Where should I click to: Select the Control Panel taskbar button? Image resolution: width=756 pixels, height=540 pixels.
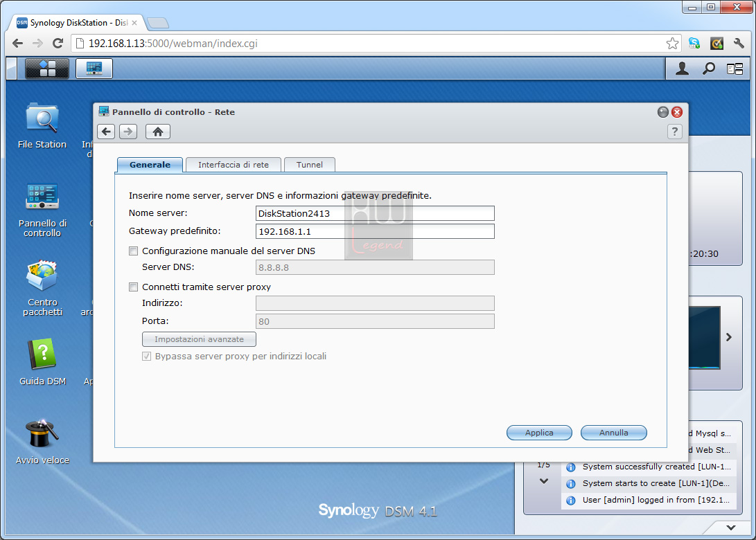point(94,69)
